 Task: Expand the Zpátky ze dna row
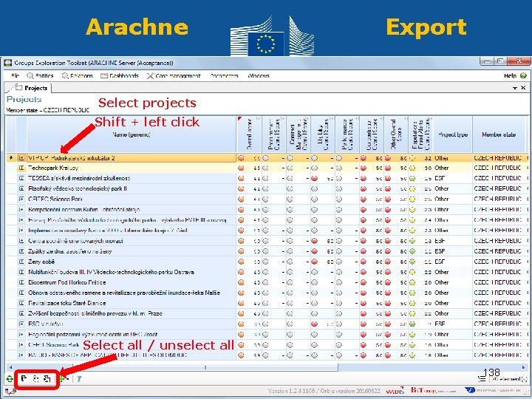point(21,251)
